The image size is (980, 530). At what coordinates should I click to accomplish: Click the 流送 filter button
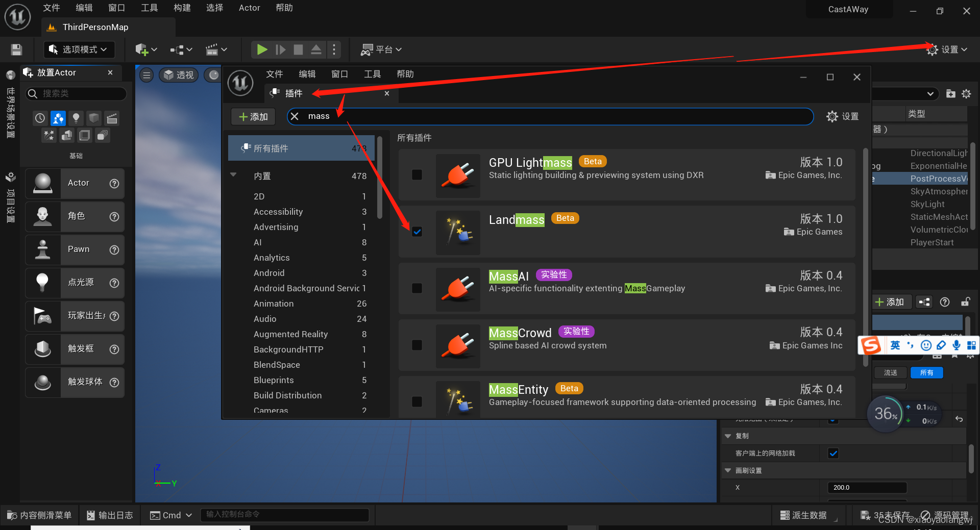890,372
